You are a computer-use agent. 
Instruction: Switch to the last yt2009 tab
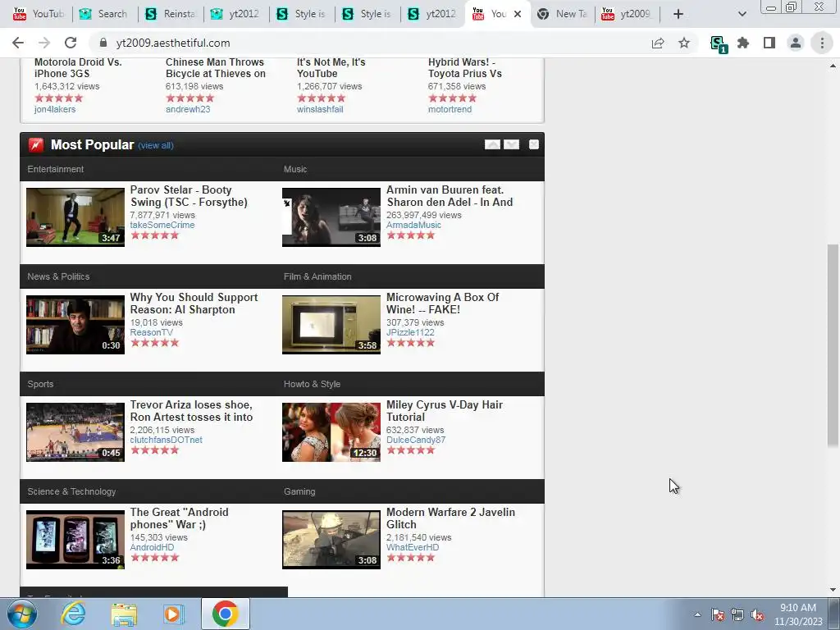(628, 14)
